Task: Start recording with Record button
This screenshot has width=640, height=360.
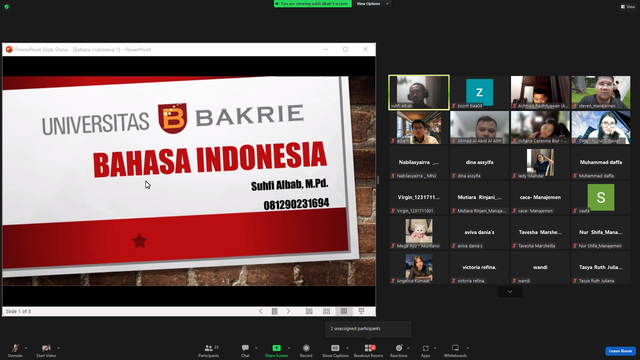Action: (x=306, y=350)
